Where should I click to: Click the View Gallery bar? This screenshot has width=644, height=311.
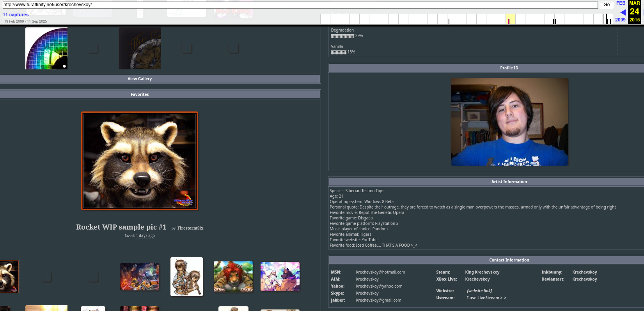[140, 79]
